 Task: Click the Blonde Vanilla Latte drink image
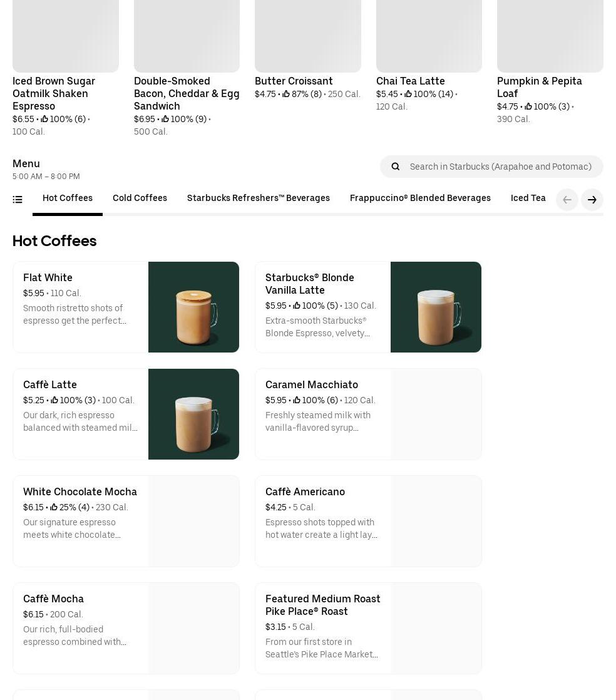pos(436,307)
